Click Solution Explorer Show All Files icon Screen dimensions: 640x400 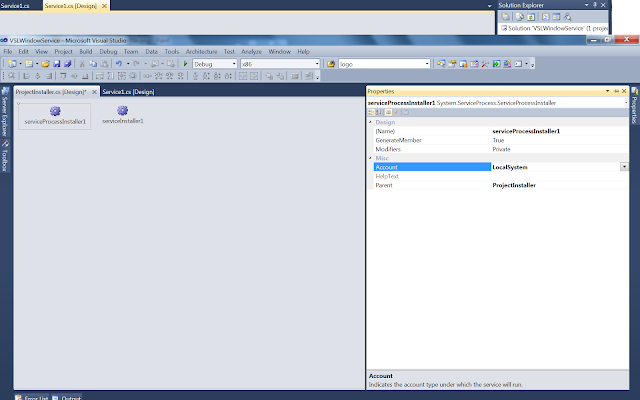pos(520,17)
